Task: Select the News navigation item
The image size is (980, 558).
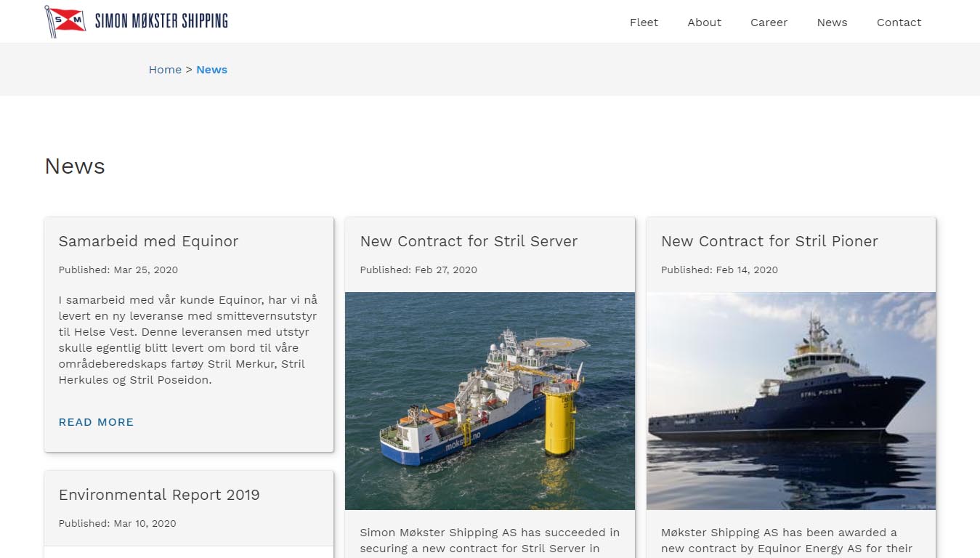Action: click(x=832, y=23)
